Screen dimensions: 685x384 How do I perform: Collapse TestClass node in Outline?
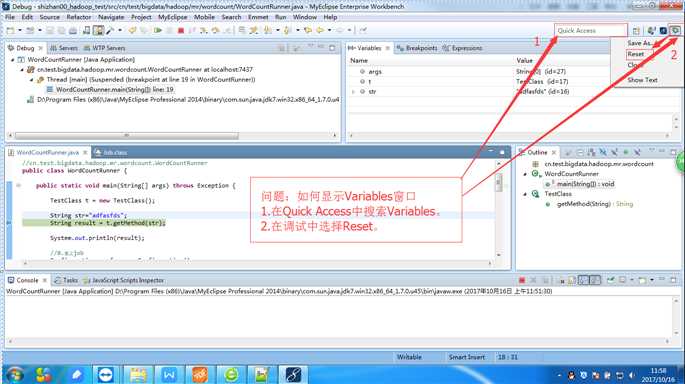click(526, 194)
